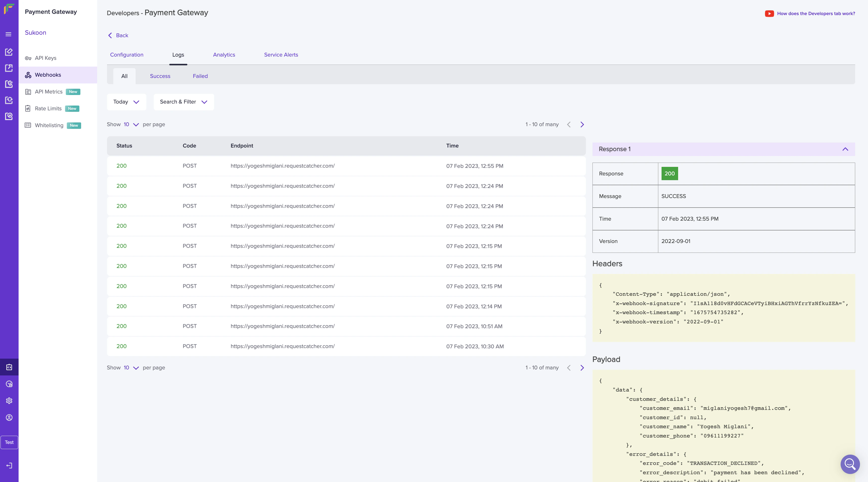The width and height of the screenshot is (868, 482).
Task: Open API Keys in side menu
Action: point(45,58)
